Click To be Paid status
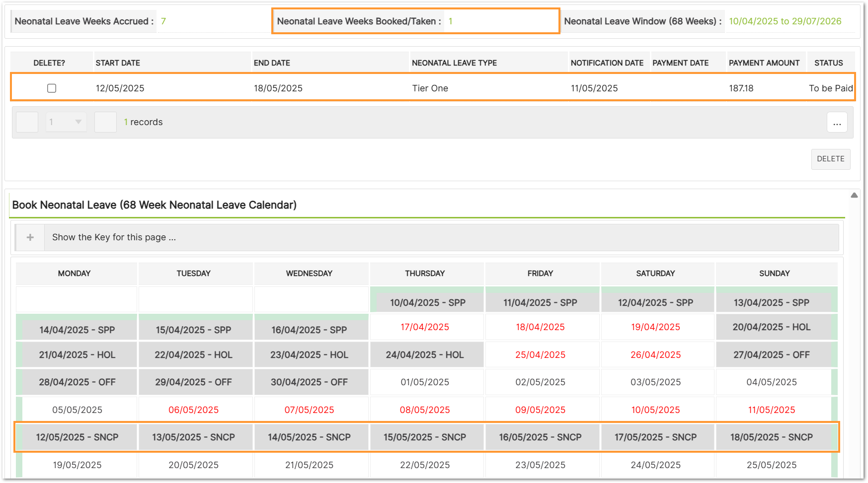Viewport: 868px width, 483px height. 831,88
